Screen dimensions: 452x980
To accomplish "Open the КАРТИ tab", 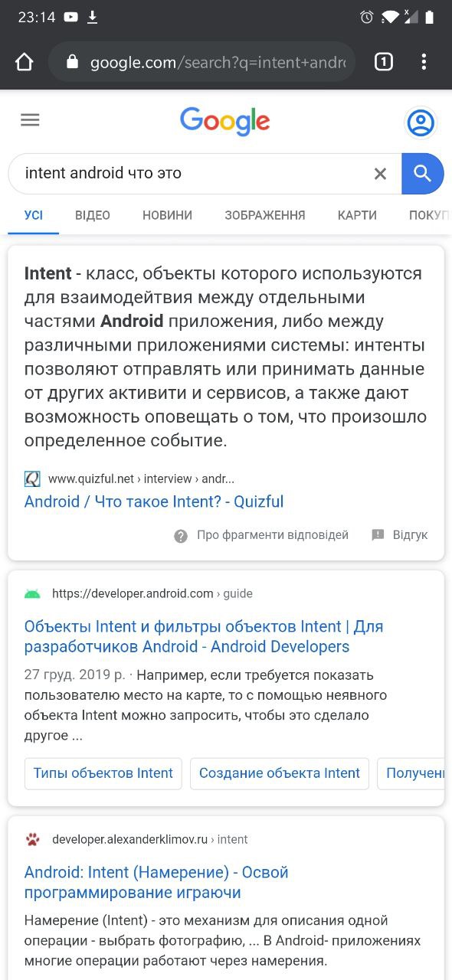I will coord(357,215).
